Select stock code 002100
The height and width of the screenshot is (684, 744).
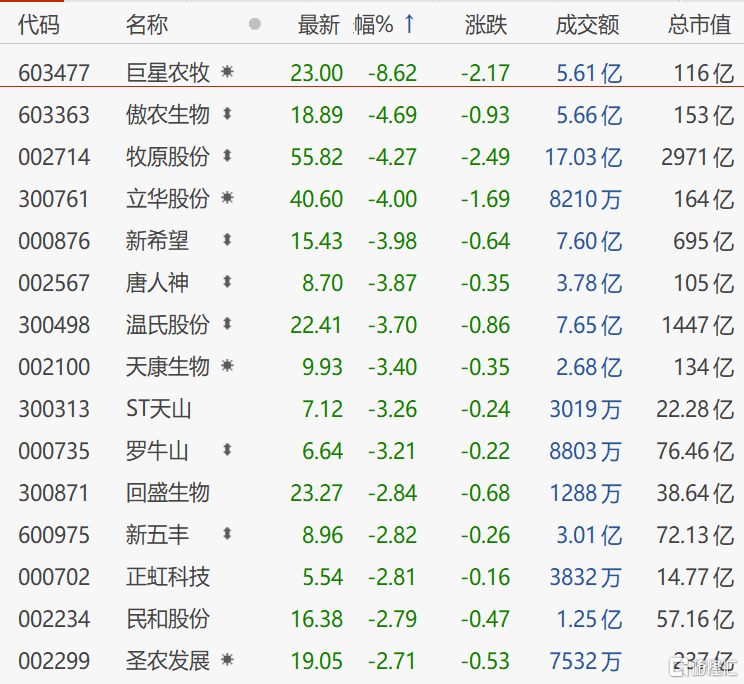[x=54, y=367]
